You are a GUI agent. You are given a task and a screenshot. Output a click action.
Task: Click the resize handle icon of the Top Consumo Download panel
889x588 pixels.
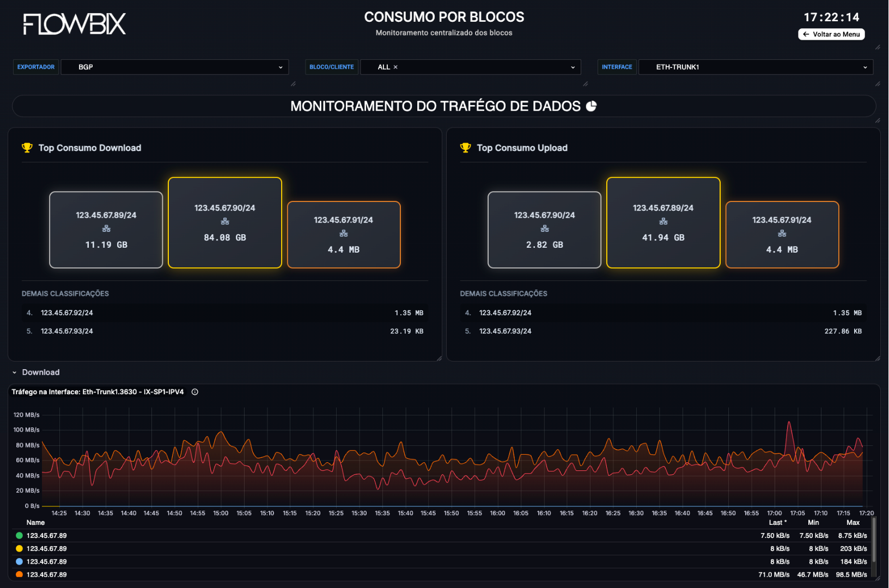439,358
